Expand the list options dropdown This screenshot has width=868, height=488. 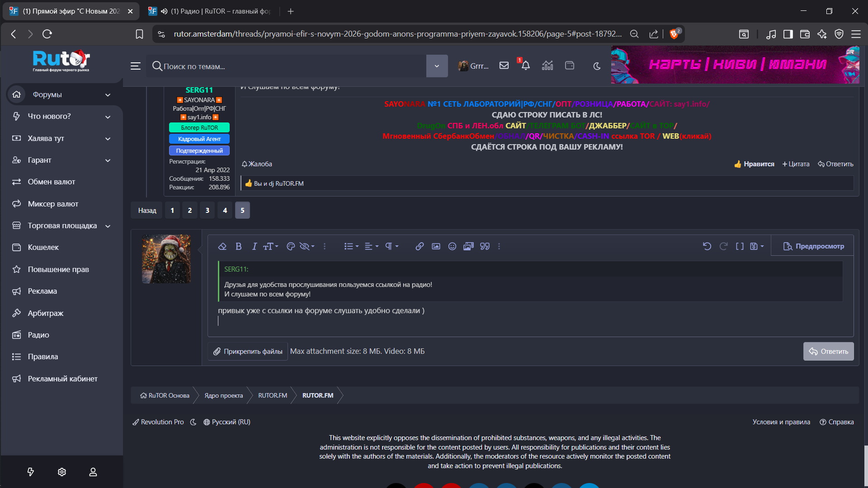tap(351, 246)
